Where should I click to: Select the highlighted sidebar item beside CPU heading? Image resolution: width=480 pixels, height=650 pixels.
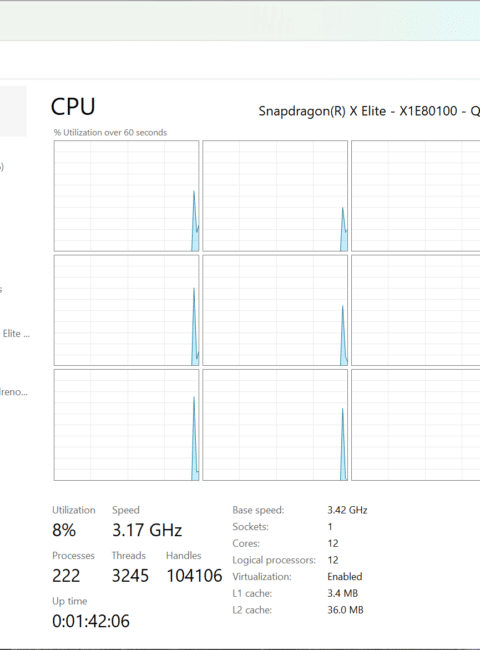13,111
